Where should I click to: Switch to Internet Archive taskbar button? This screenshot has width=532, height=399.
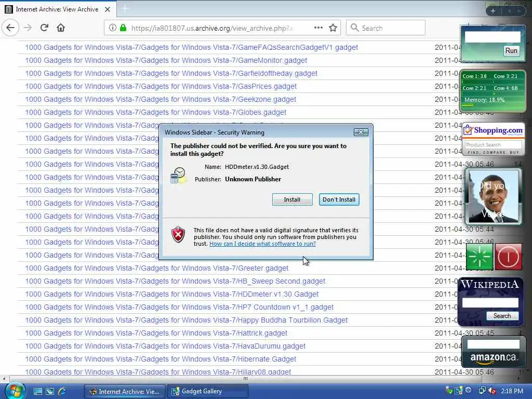[124, 392]
